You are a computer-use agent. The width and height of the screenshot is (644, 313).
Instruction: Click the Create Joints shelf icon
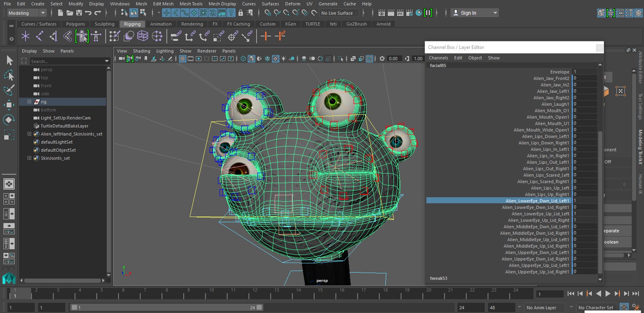[40, 36]
